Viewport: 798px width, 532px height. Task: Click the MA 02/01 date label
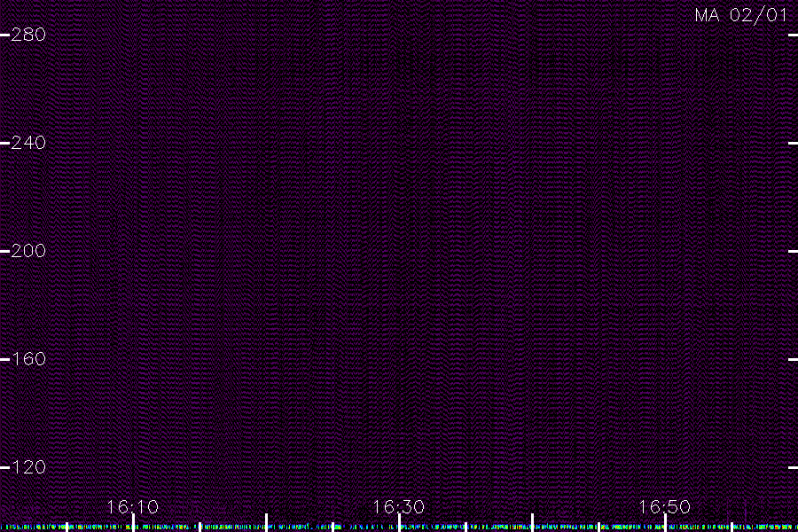click(740, 15)
